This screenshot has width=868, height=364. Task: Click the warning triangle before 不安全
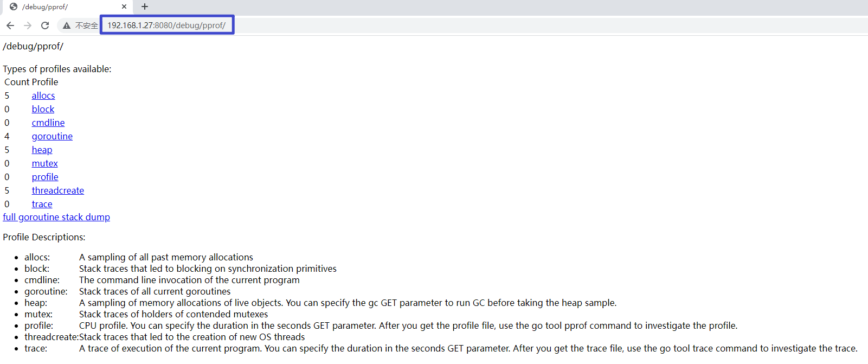point(66,25)
